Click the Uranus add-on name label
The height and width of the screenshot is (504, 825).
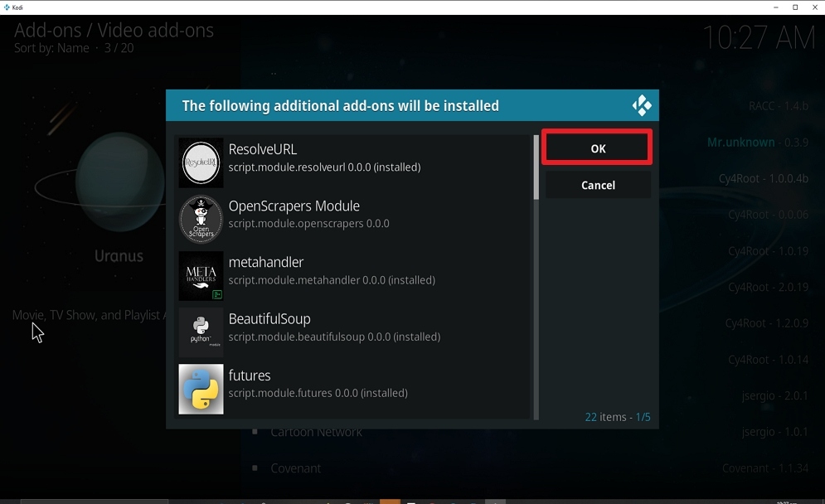point(119,256)
